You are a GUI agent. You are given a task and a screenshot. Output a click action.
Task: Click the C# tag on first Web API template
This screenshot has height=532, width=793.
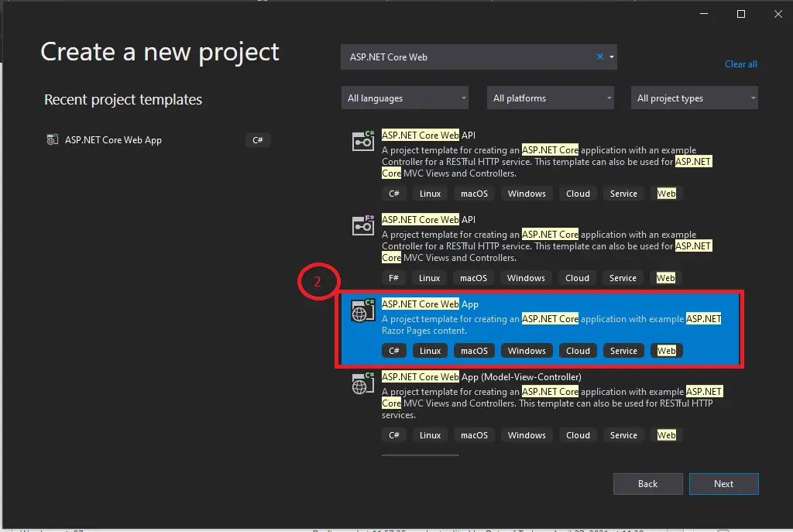[x=394, y=193]
